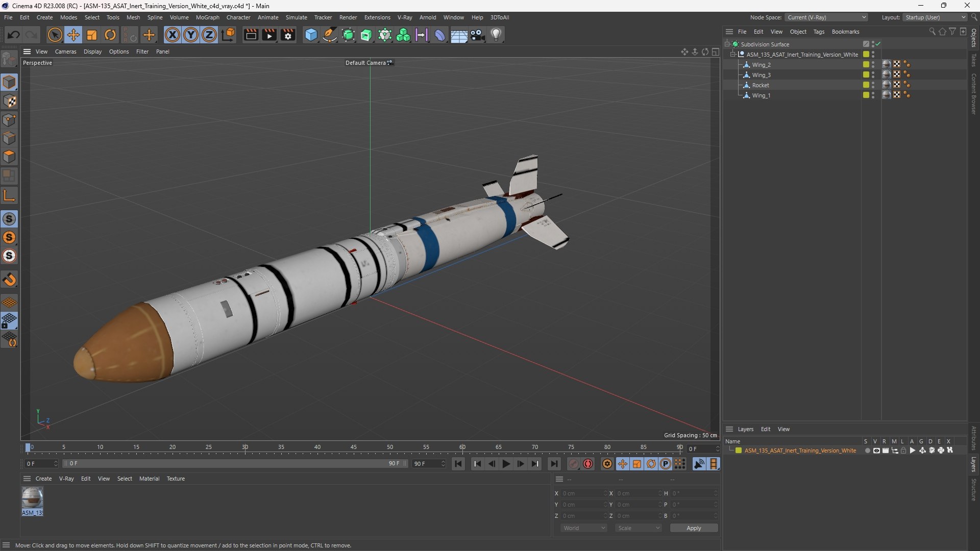Enable Make Editable in left sidebar

coord(9,59)
